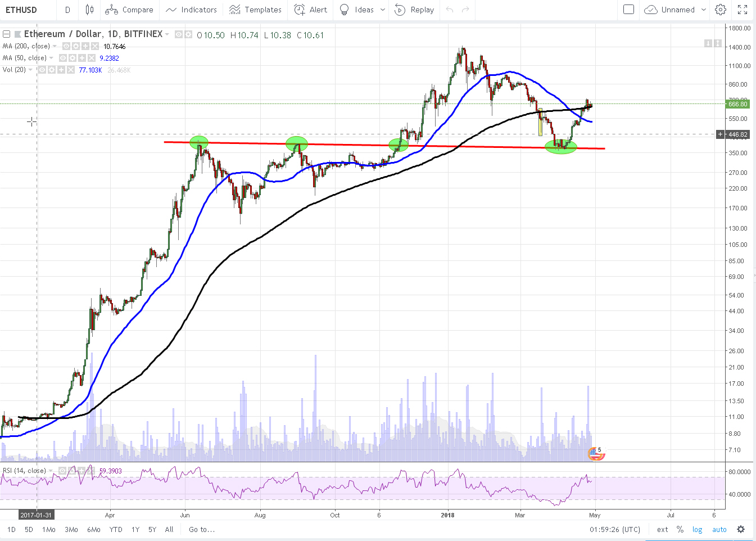Click the redo arrow
This screenshot has width=756, height=541.
465,10
